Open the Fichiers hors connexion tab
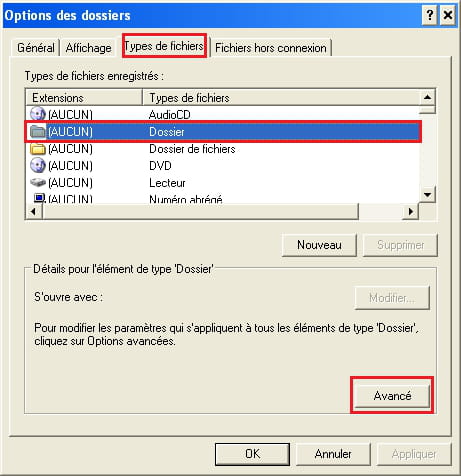Image resolution: width=461 pixels, height=476 pixels. pyautogui.click(x=271, y=48)
